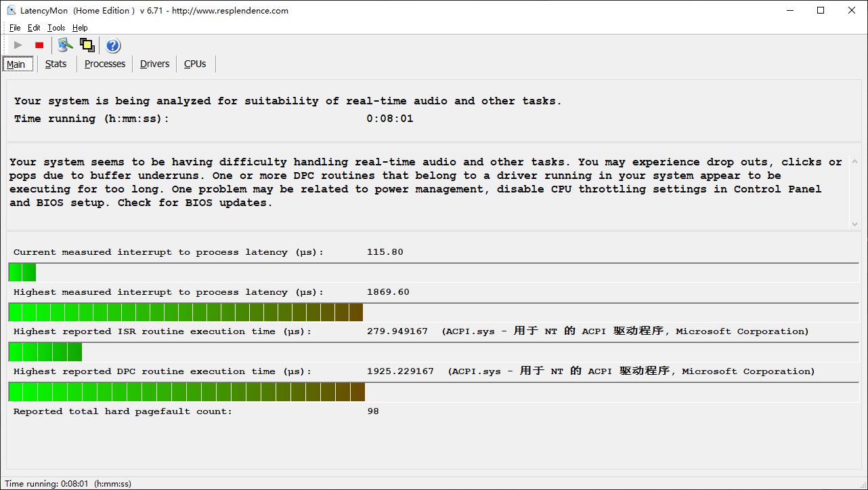The height and width of the screenshot is (490, 868).
Task: Click the current latency value 115.80
Action: (385, 252)
